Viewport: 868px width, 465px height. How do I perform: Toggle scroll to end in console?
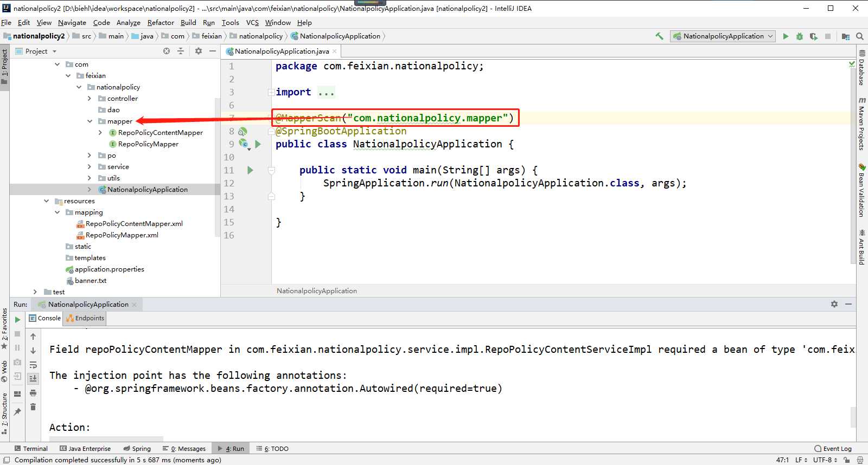[x=33, y=378]
